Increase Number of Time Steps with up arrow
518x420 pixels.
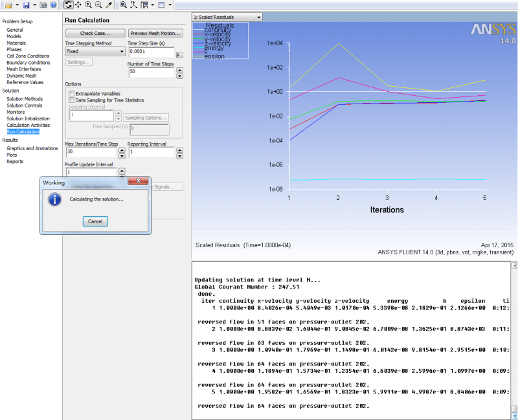(178, 69)
